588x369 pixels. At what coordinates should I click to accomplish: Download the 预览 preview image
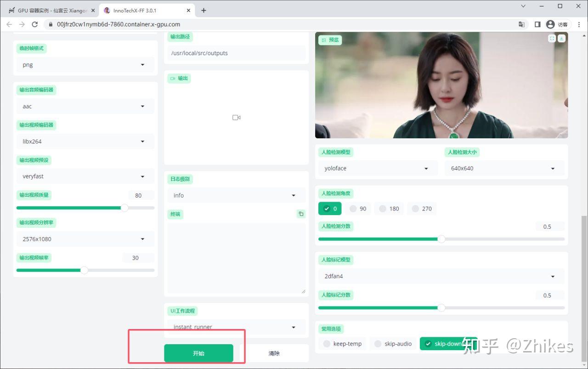[x=561, y=39]
